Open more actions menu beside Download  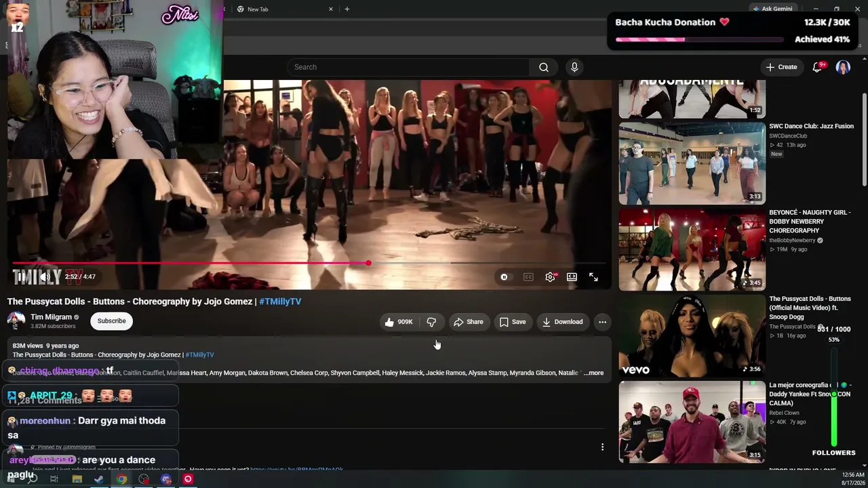point(602,322)
